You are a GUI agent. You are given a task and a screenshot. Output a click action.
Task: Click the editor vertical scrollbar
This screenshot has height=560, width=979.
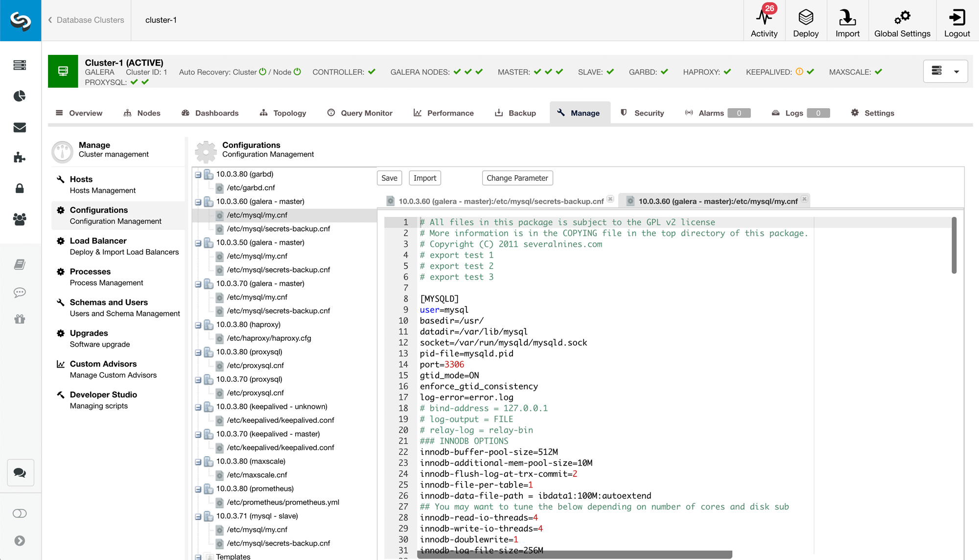tap(954, 246)
